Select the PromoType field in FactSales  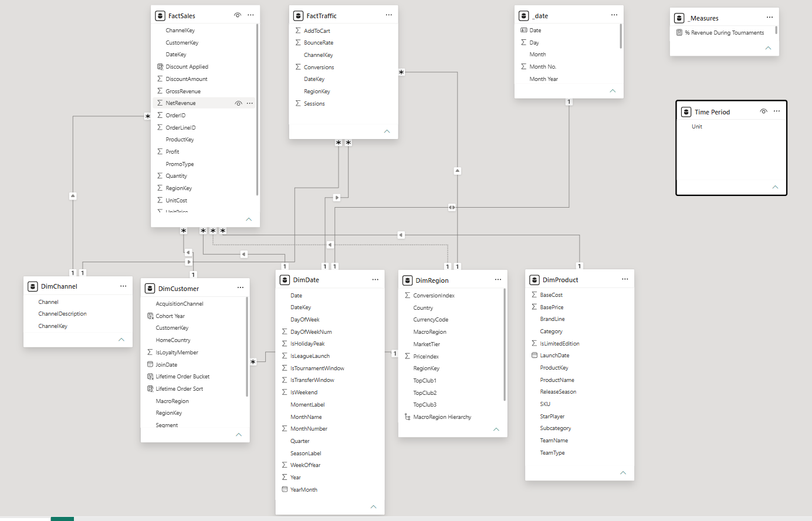pos(180,164)
